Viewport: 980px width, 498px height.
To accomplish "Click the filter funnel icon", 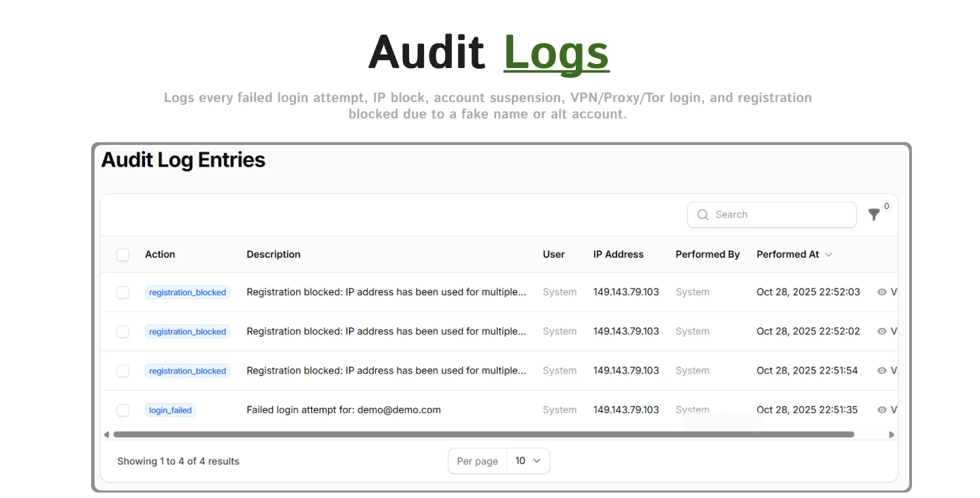I will (875, 215).
